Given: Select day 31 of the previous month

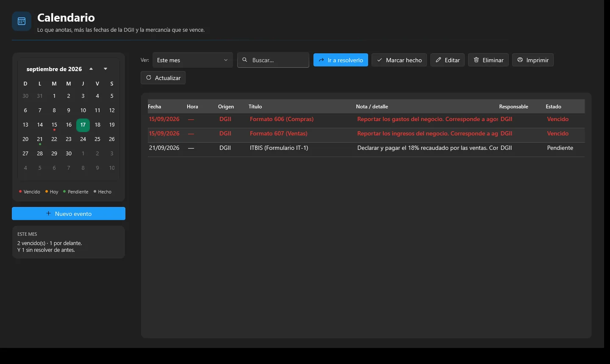Looking at the screenshot, I should click(x=40, y=96).
